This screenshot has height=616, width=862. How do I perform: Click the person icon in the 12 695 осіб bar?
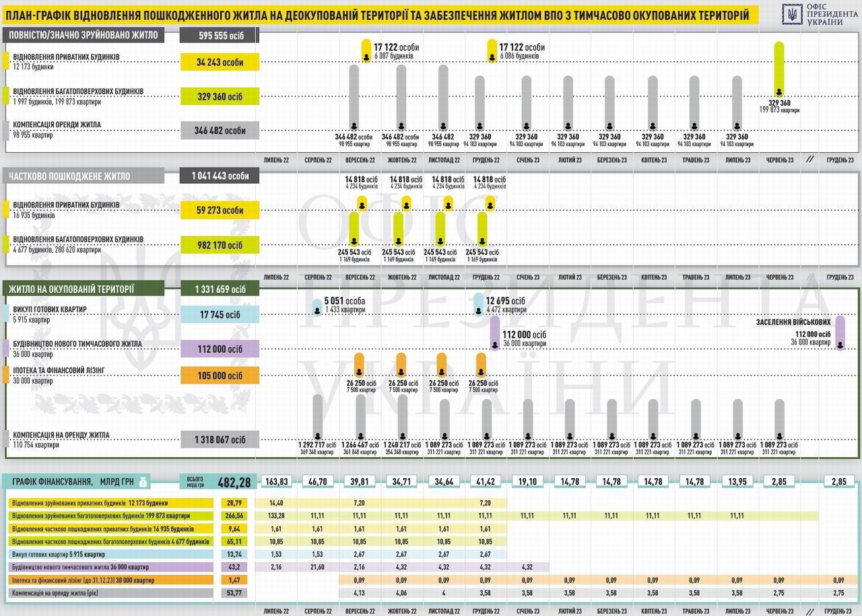pos(479,310)
